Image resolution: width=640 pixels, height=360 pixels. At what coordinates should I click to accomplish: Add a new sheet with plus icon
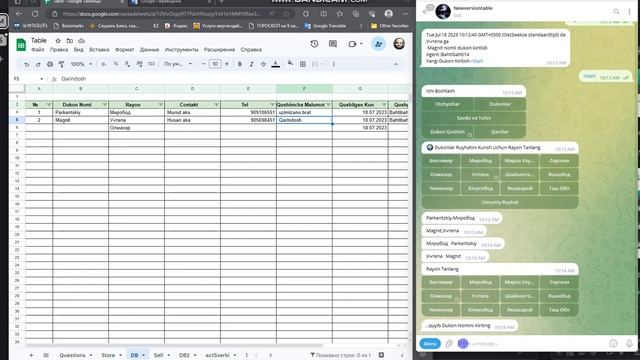coord(31,355)
